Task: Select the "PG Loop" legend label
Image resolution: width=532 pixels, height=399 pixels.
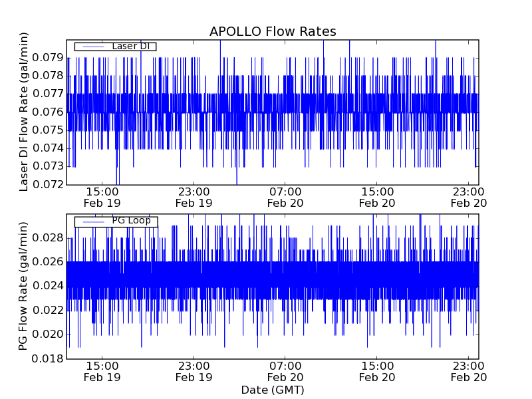Action: [x=131, y=221]
